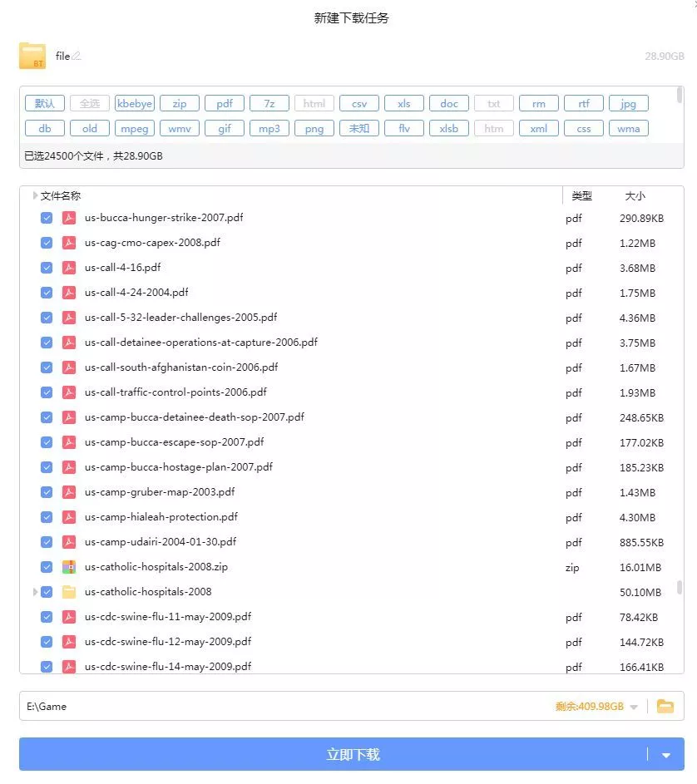Click PDF icon of us-camp-gruber-map-2003.pdf

[x=69, y=492]
